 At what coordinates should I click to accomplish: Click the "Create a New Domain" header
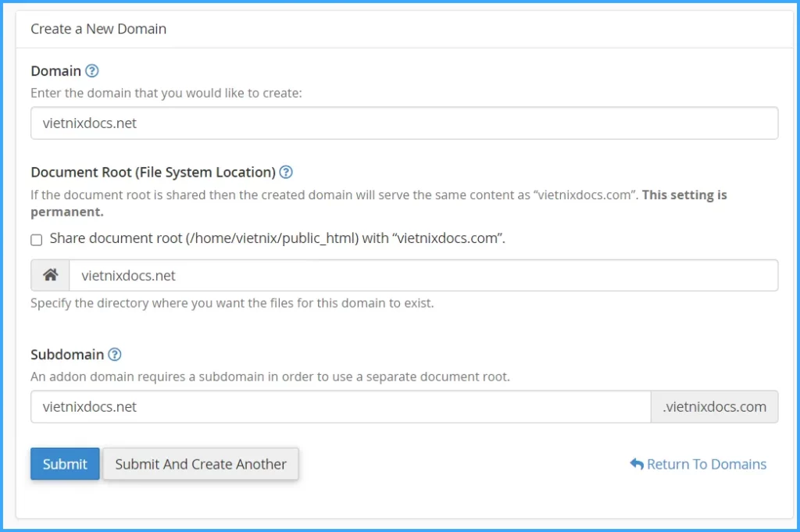(x=98, y=29)
